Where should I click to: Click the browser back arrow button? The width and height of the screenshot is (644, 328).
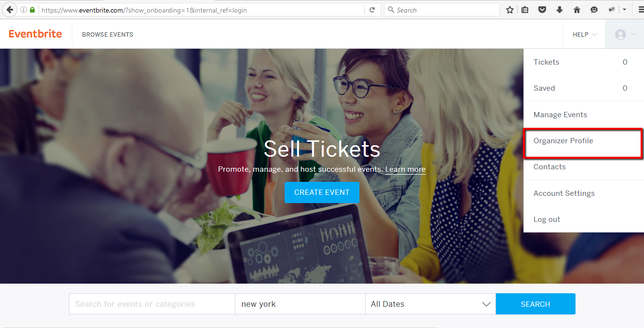coord(10,10)
